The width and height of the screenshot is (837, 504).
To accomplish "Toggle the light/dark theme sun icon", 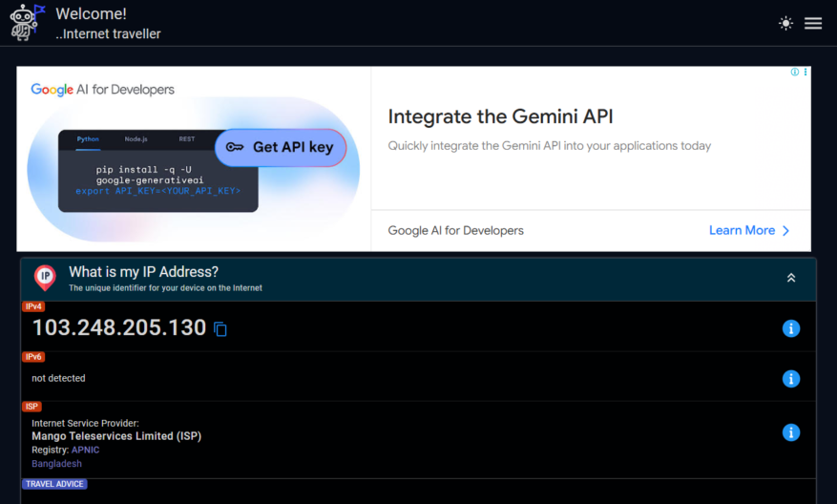I will pos(785,23).
